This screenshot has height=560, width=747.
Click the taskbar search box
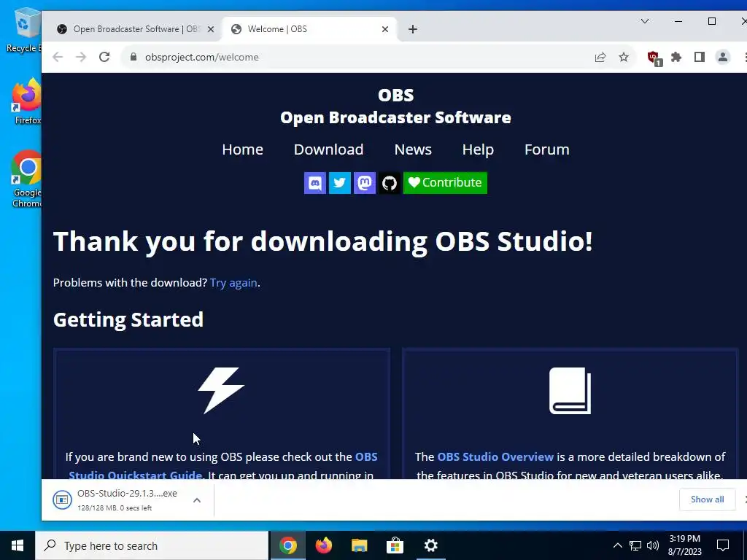click(x=152, y=545)
